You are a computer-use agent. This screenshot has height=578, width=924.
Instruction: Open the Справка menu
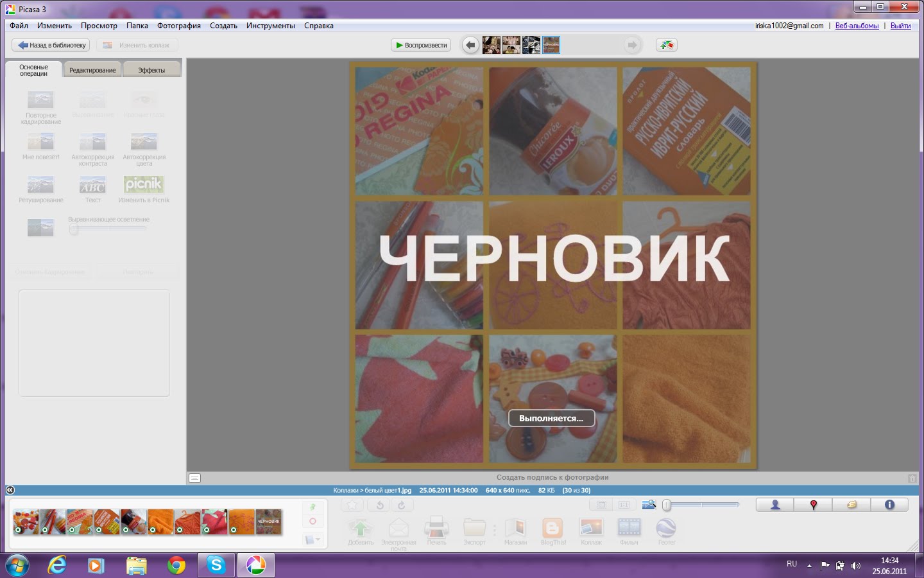click(x=319, y=26)
